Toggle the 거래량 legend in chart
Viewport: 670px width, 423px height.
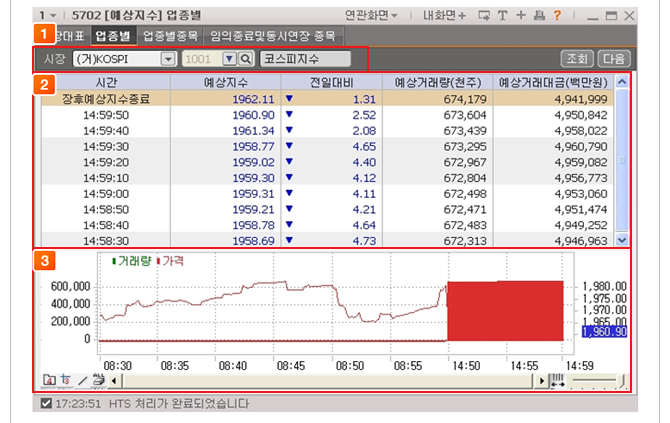[132, 261]
